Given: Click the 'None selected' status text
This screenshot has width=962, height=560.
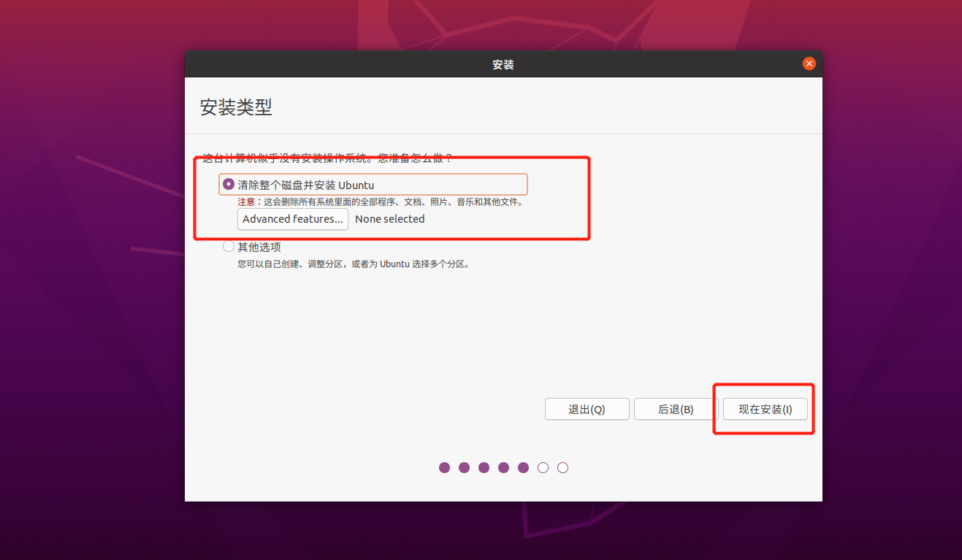Looking at the screenshot, I should [389, 219].
